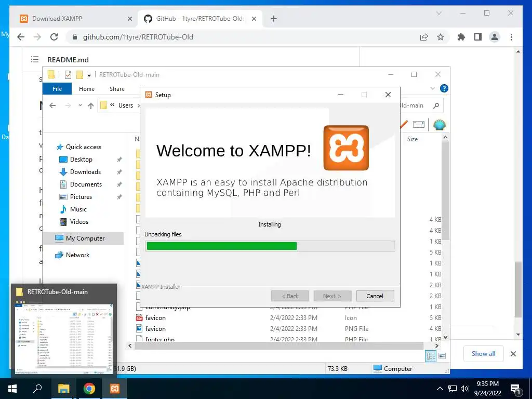Click RETROTube-Old-main window thumbnail preview
This screenshot has height=399, width=532.
pos(64,338)
